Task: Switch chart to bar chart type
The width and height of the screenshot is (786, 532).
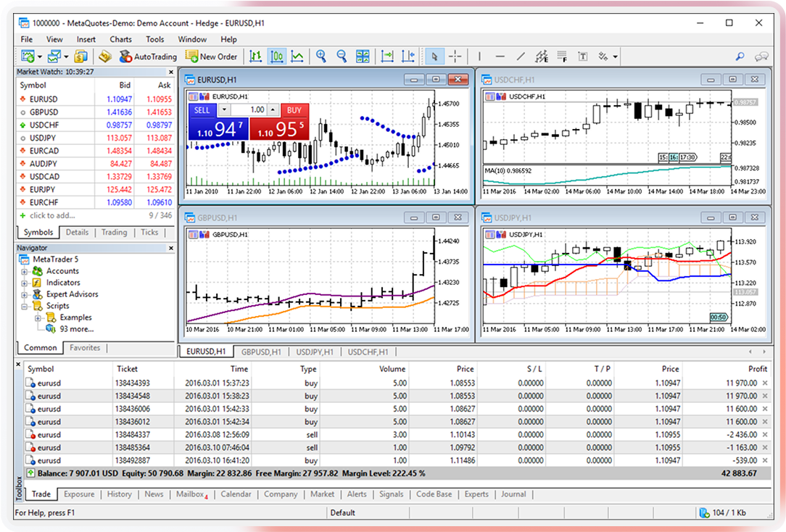Action: tap(256, 57)
